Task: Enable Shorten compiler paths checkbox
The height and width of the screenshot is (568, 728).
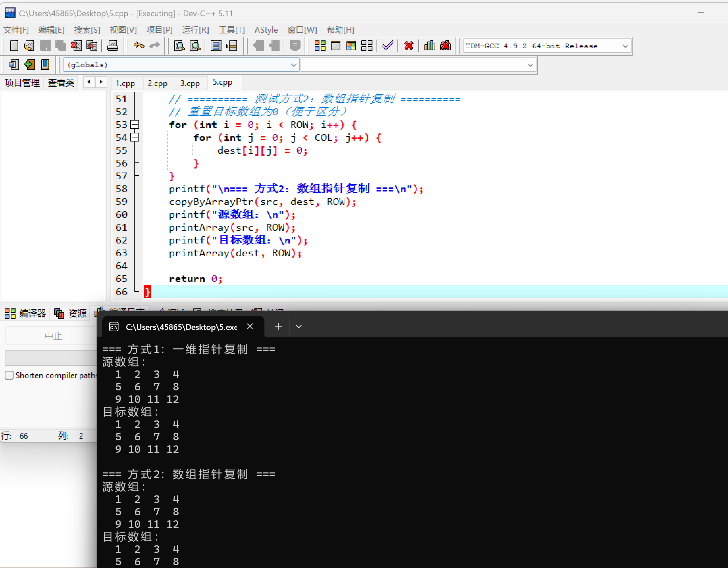Action: click(x=9, y=375)
